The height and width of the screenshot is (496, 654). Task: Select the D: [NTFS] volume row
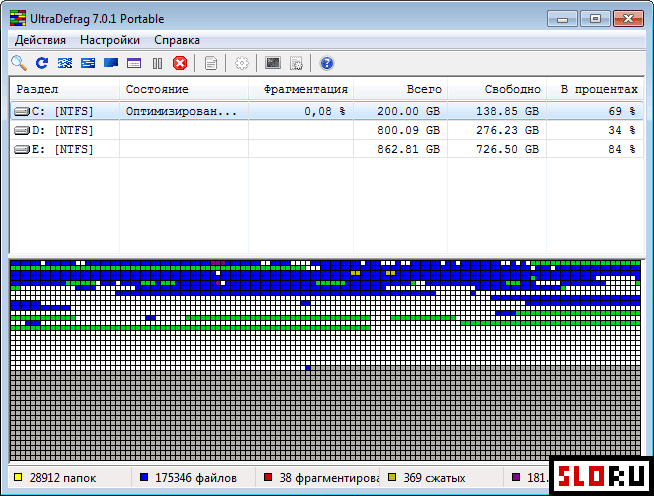pos(327,130)
